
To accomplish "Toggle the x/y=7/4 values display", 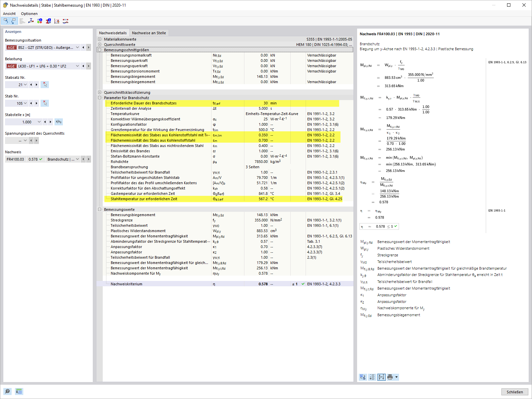I will [x=381, y=377].
